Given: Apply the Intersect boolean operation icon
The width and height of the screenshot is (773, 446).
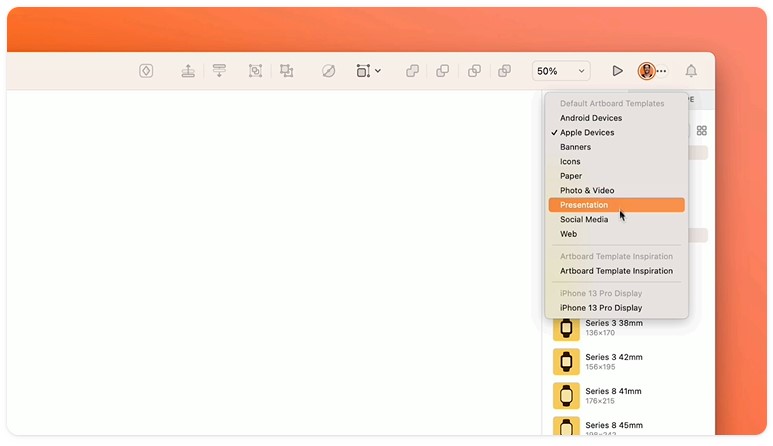Looking at the screenshot, I should point(474,71).
